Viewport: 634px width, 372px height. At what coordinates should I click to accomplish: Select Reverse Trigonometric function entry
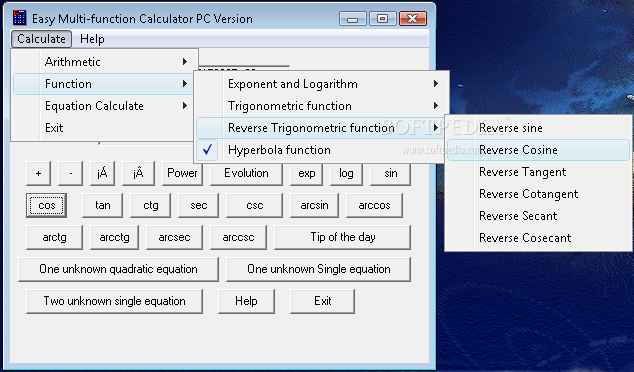(x=320, y=128)
